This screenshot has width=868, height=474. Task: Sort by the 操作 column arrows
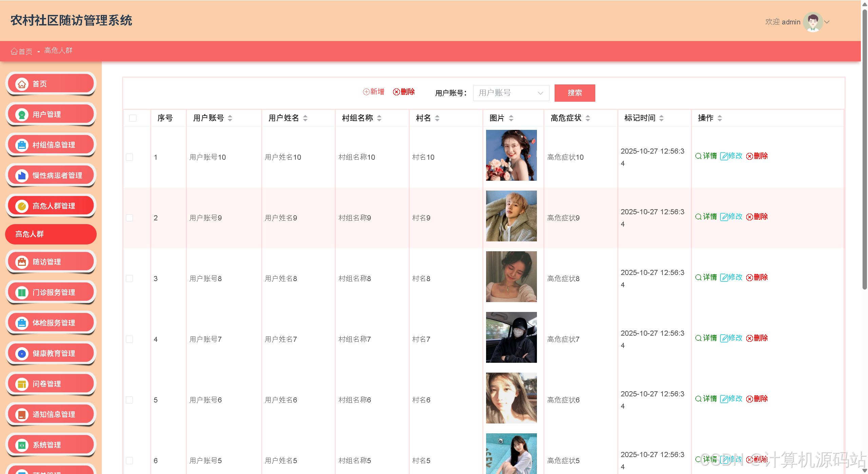pos(719,118)
